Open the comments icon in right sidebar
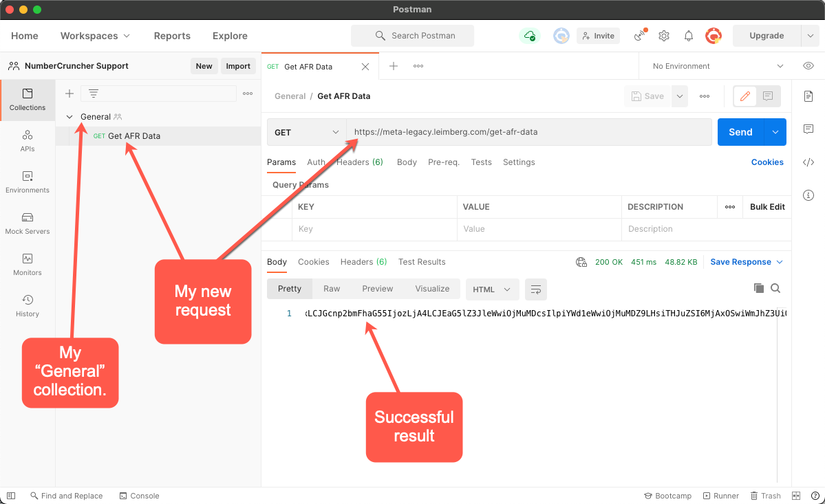 [808, 129]
